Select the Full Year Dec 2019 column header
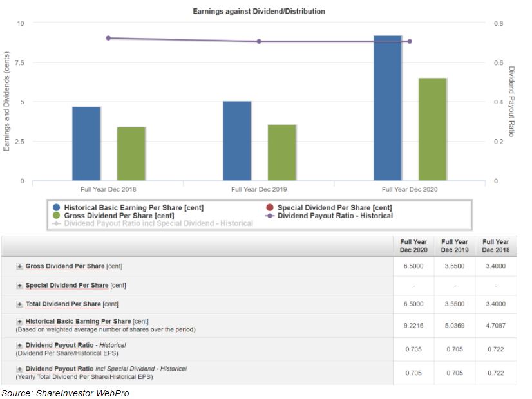The height and width of the screenshot is (399, 532). pyautogui.click(x=455, y=246)
